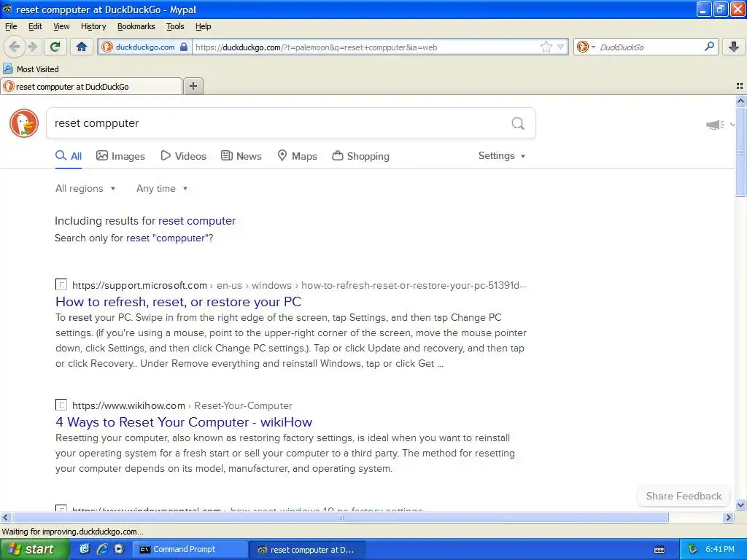Click the DuckDuckGo duck logo
Image resolution: width=747 pixels, height=560 pixels.
tap(24, 123)
